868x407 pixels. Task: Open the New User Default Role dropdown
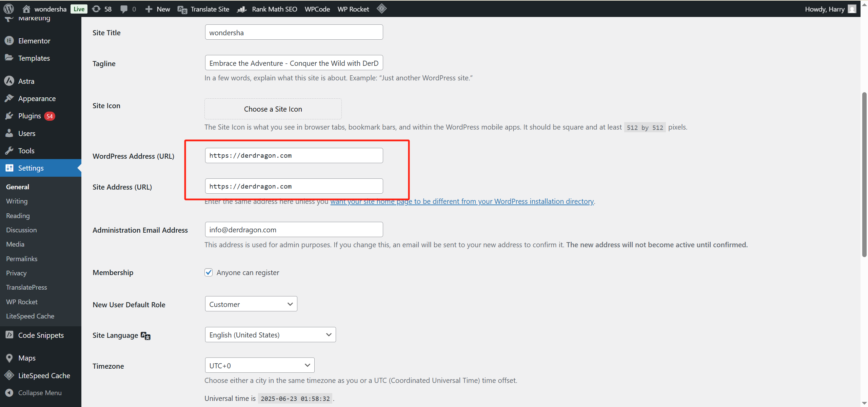click(x=251, y=304)
